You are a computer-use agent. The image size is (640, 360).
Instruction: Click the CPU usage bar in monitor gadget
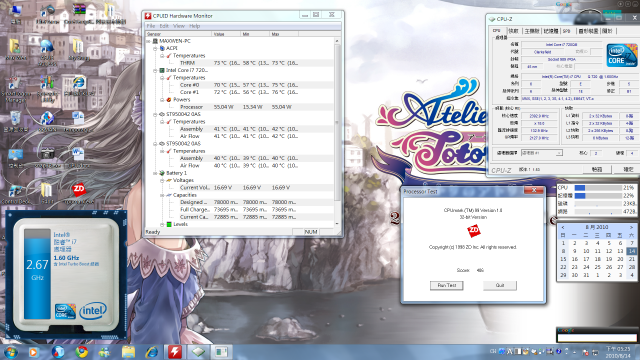[598, 188]
